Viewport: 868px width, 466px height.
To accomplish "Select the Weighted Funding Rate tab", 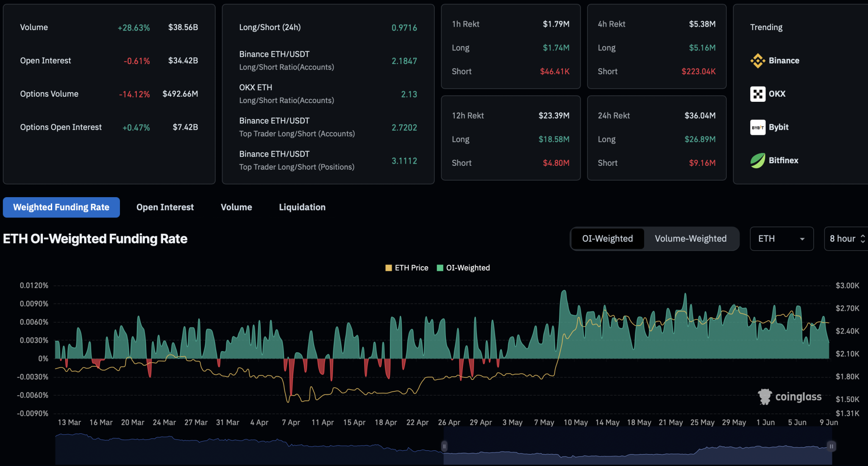I will (61, 207).
